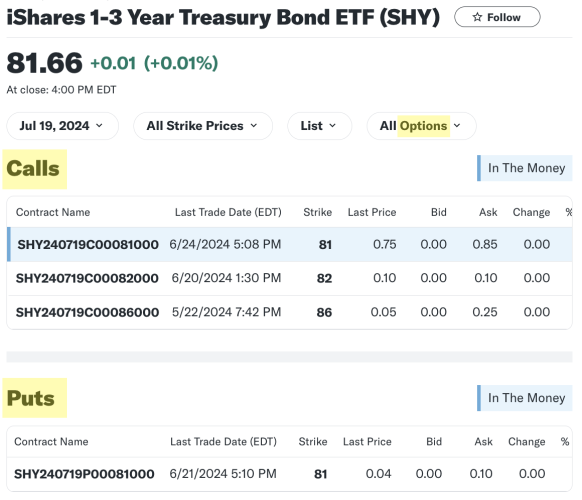This screenshot has width=582, height=500.
Task: Click trade date 6/24/2024 5:08 PM
Action: (x=225, y=244)
